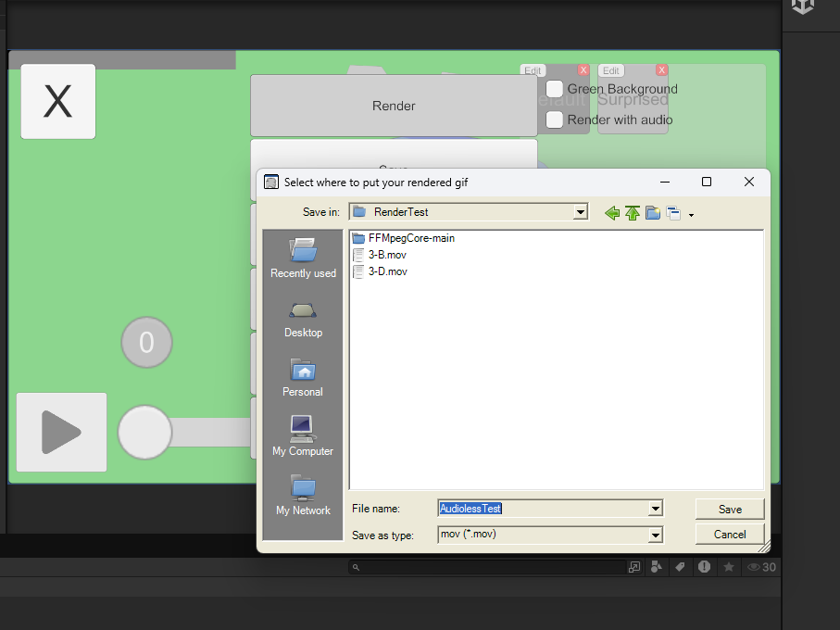840x630 pixels.
Task: Click the dialog's bottom-right resize grip
Action: (764, 547)
